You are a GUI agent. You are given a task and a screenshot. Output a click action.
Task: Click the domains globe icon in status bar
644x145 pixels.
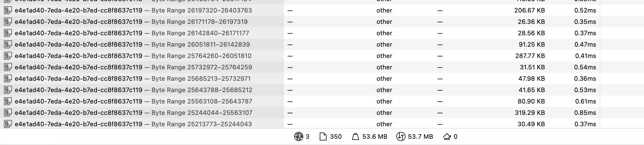pos(298,137)
